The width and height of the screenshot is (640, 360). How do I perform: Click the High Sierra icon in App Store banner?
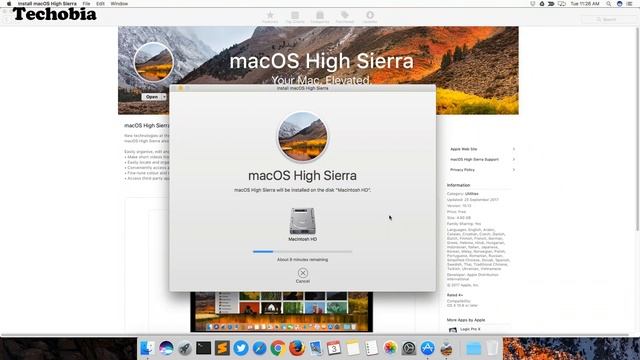click(x=153, y=62)
